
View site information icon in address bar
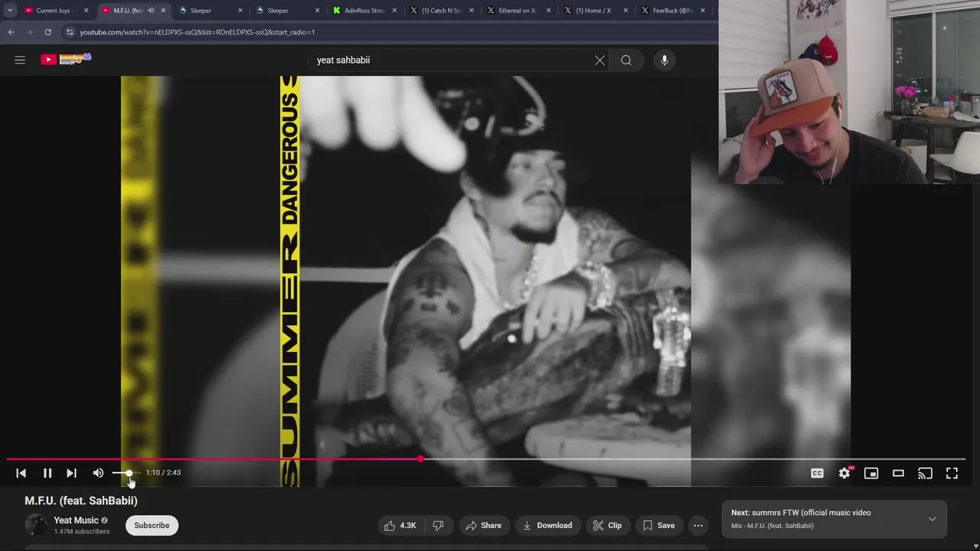click(x=70, y=32)
